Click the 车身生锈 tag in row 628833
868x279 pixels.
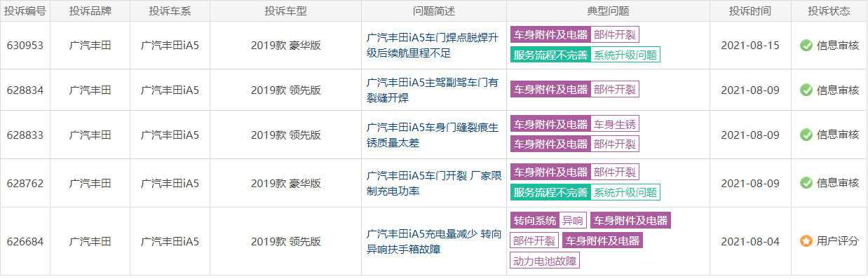pos(615,124)
